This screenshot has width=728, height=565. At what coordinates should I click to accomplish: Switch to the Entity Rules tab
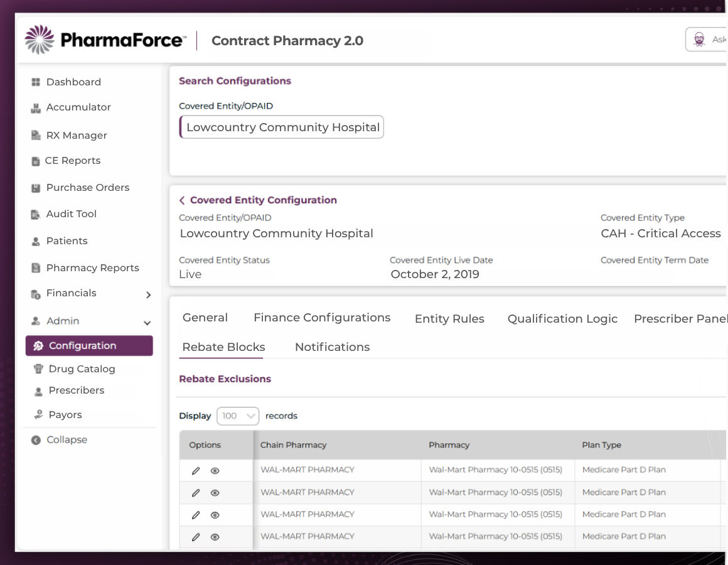click(449, 319)
